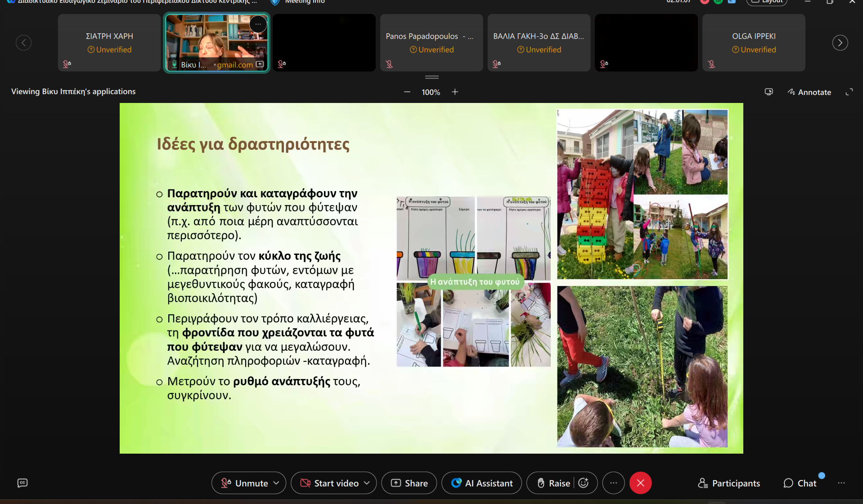The width and height of the screenshot is (863, 504).
Task: Expand video options arrow beside Start video
Action: tap(367, 483)
